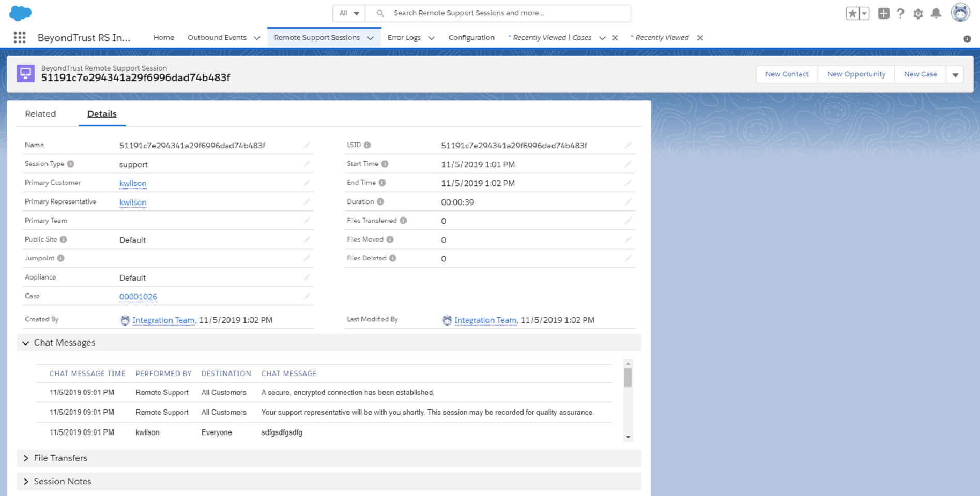The height and width of the screenshot is (496, 980).
Task: Collapse the Chat Messages section
Action: click(x=25, y=343)
